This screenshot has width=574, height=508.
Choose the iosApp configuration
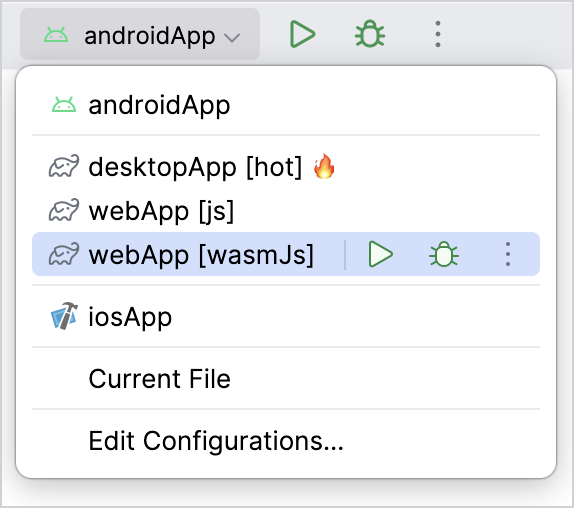[x=286, y=317]
